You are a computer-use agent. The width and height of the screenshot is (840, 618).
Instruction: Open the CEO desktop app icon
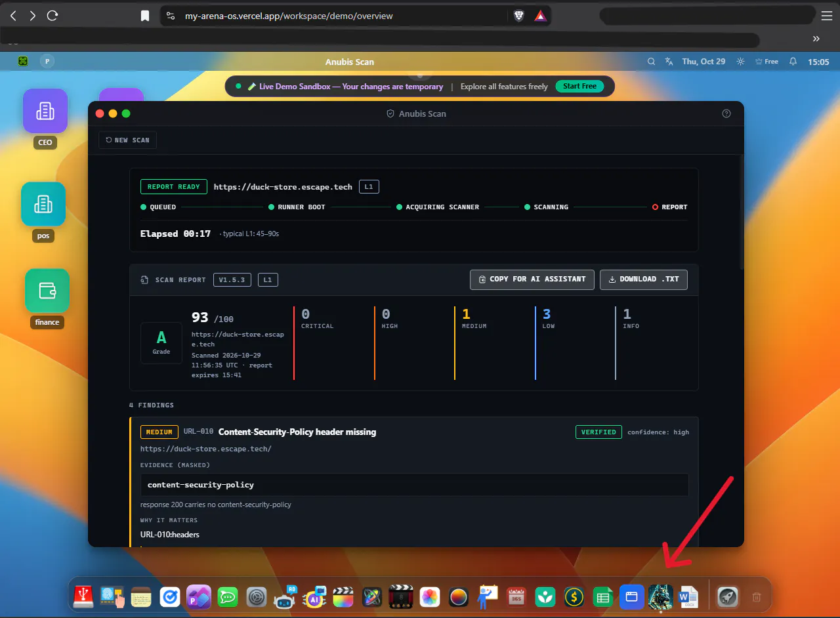click(x=45, y=111)
